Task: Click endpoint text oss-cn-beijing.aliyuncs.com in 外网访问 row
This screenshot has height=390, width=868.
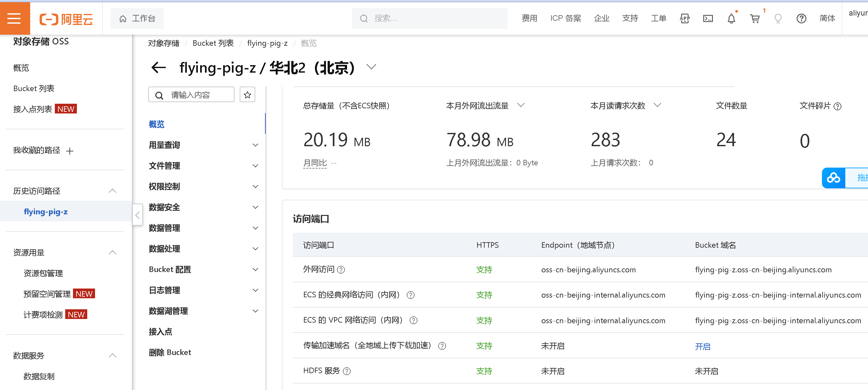Action: pyautogui.click(x=588, y=270)
